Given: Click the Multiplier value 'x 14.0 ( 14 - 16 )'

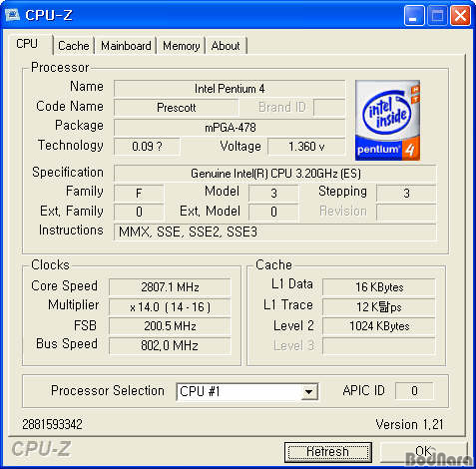Looking at the screenshot, I should click(170, 307).
